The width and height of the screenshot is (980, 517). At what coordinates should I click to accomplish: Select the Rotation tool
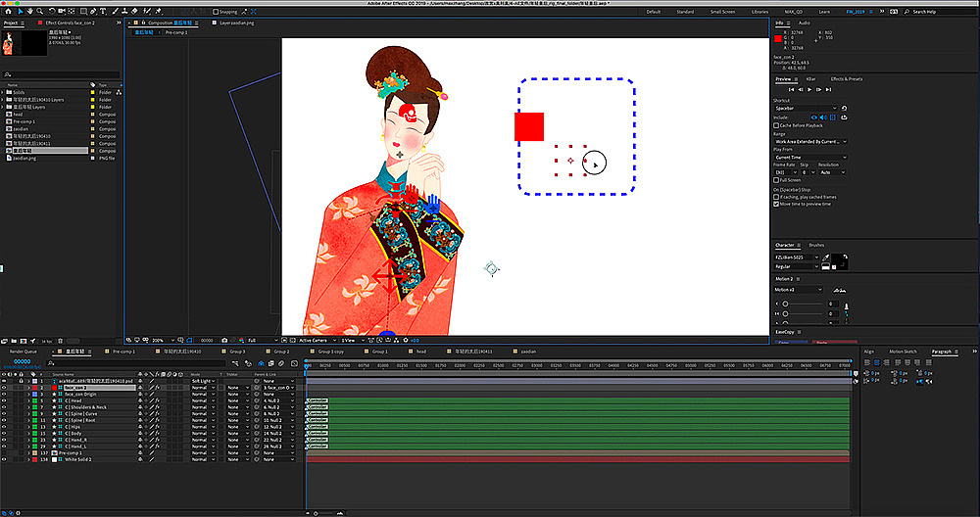click(x=53, y=11)
